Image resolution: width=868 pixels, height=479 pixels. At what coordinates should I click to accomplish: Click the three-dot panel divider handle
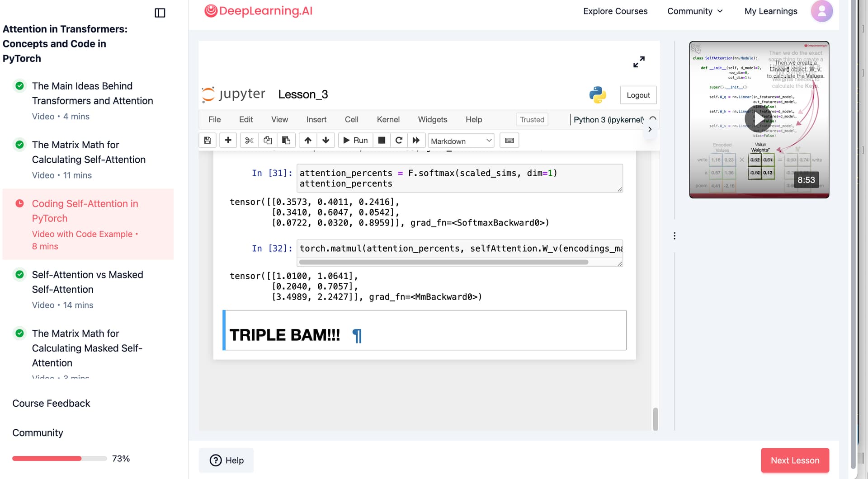coord(675,236)
